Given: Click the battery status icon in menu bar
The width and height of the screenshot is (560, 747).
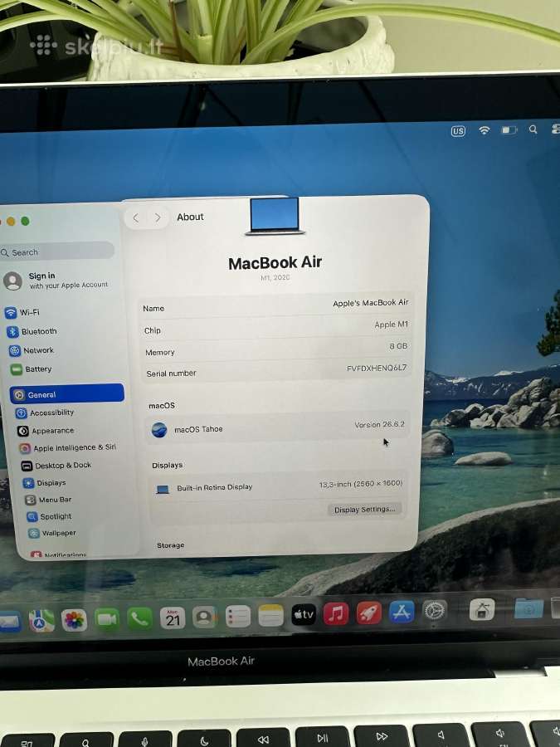Looking at the screenshot, I should [x=509, y=129].
